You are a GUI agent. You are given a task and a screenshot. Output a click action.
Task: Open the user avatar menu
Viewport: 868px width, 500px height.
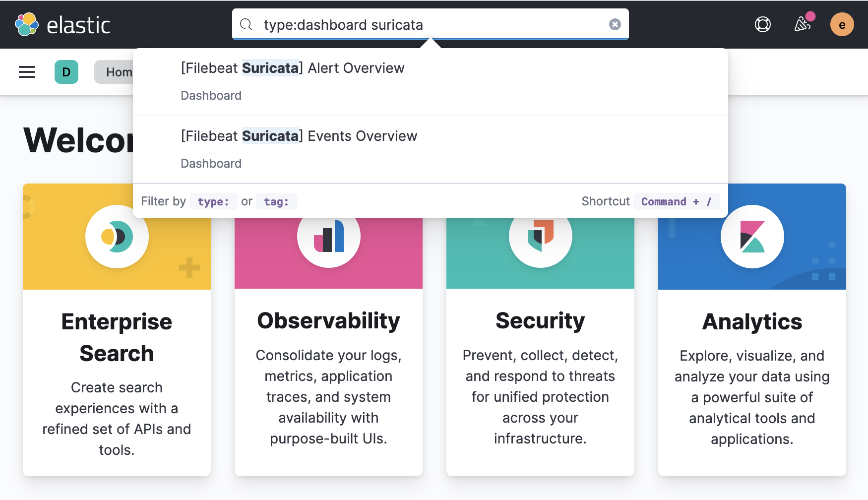pos(842,24)
